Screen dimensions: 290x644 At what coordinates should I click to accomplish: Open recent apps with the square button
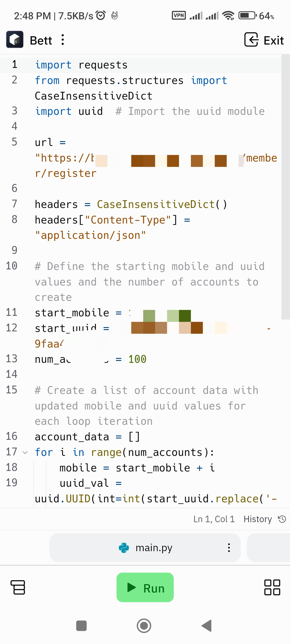coord(81,626)
